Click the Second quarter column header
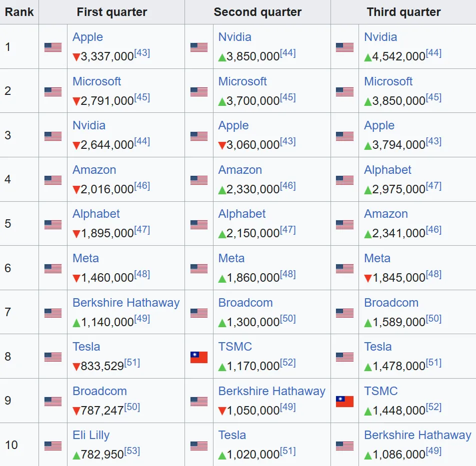The height and width of the screenshot is (466, 476). (x=257, y=12)
